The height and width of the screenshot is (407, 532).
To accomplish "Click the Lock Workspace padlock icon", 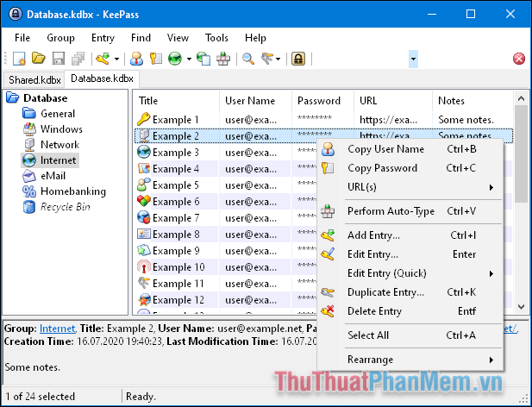I will pyautogui.click(x=298, y=59).
